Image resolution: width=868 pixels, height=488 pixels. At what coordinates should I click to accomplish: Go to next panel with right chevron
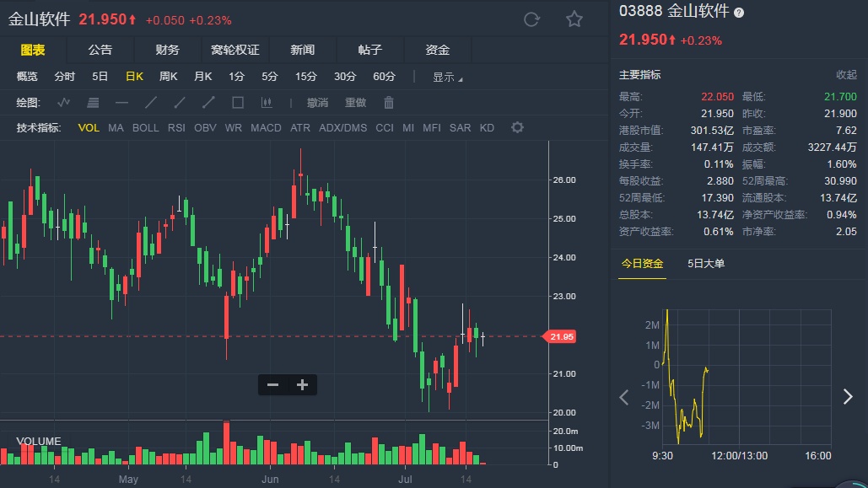848,397
